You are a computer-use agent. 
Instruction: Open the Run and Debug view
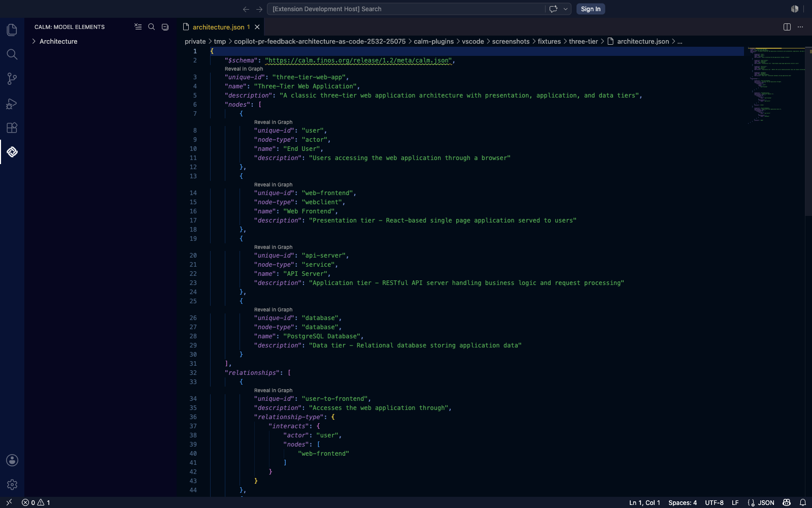tap(12, 103)
